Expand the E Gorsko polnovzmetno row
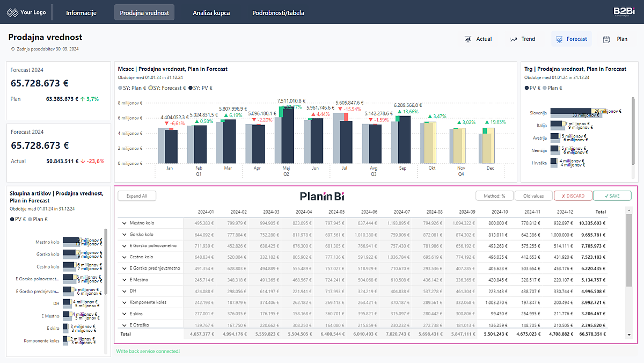 tap(125, 245)
